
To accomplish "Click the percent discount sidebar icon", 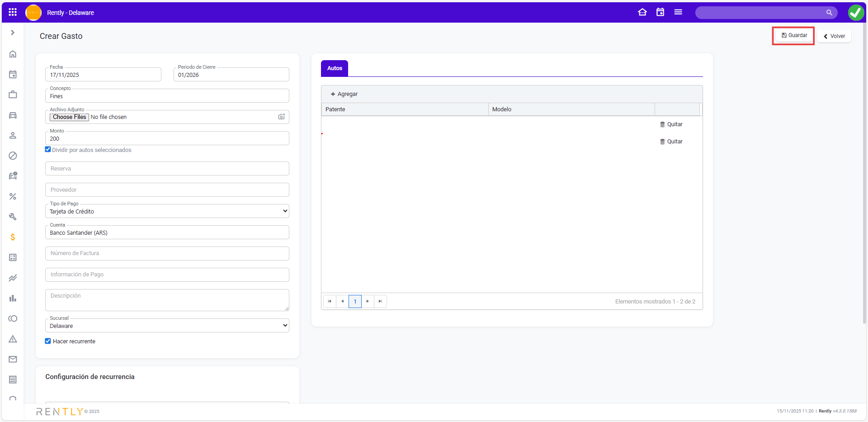I will point(13,196).
